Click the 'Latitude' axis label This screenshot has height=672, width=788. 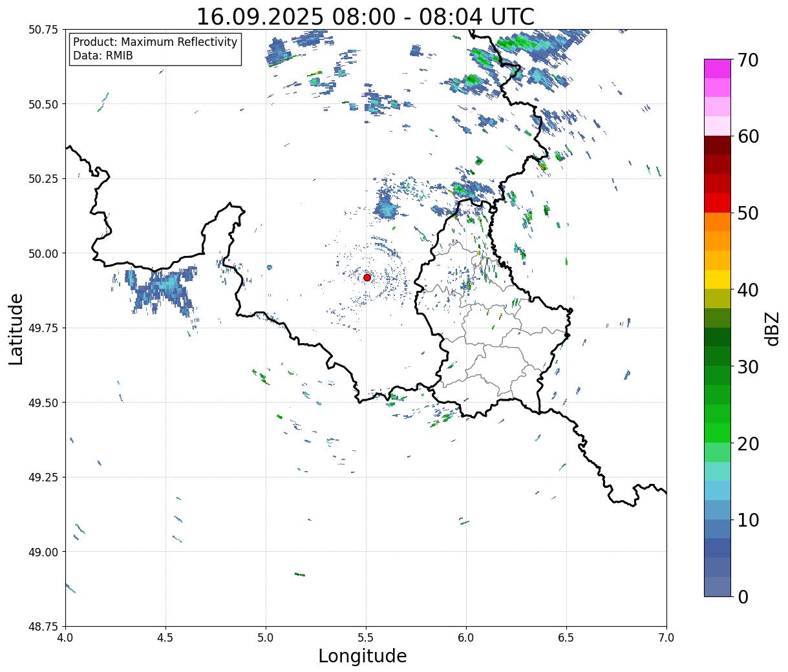click(16, 329)
